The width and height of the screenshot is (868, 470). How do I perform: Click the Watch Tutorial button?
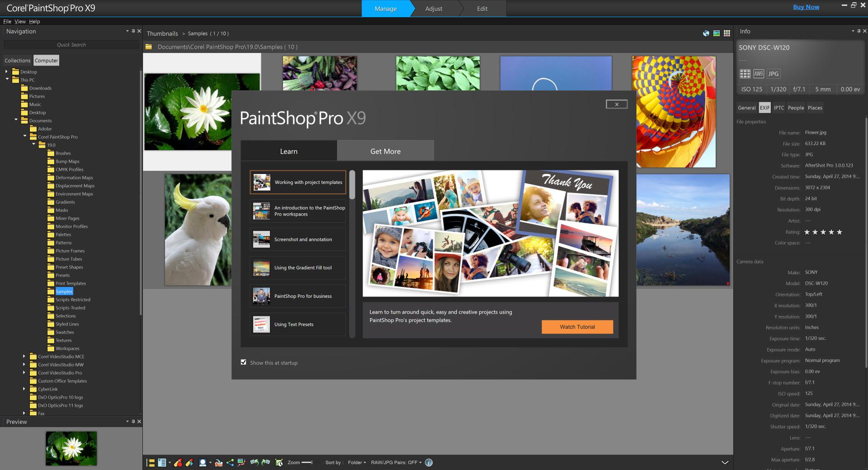(577, 327)
